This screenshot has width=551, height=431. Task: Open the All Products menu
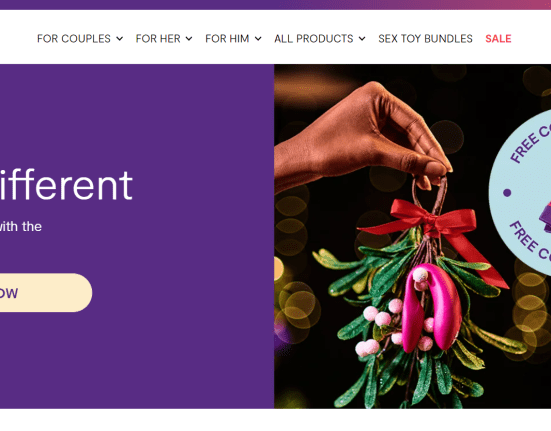click(x=320, y=39)
